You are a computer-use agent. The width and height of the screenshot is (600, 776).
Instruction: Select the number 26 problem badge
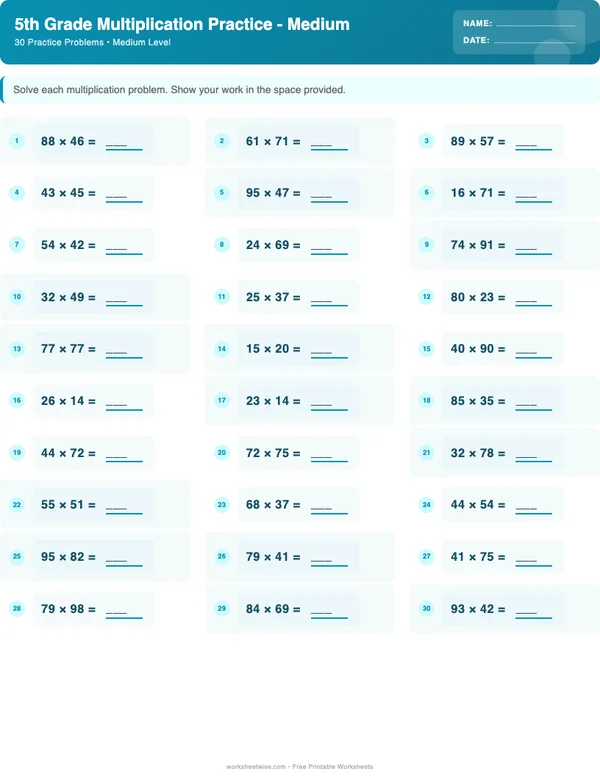point(222,557)
